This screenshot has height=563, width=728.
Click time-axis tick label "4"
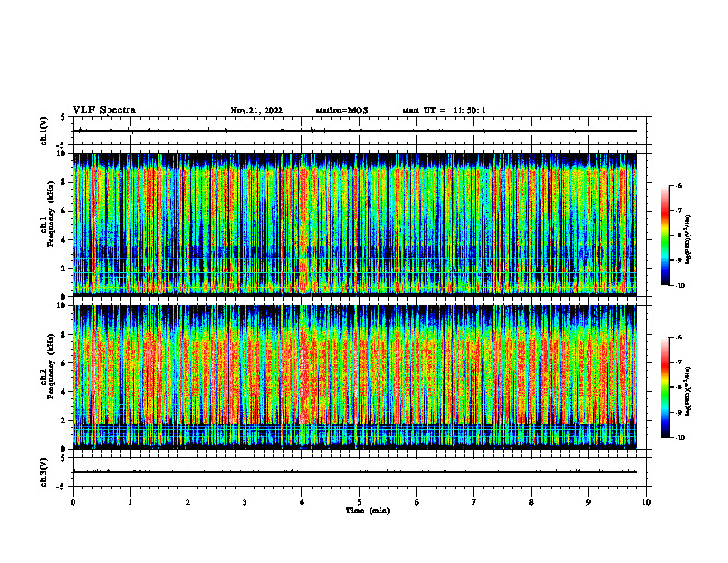pos(302,502)
